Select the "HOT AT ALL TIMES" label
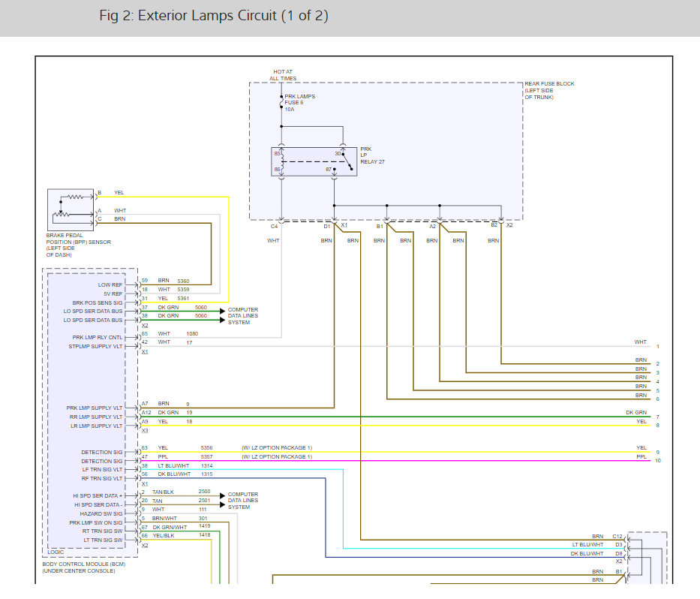The width and height of the screenshot is (700, 599). pyautogui.click(x=283, y=75)
